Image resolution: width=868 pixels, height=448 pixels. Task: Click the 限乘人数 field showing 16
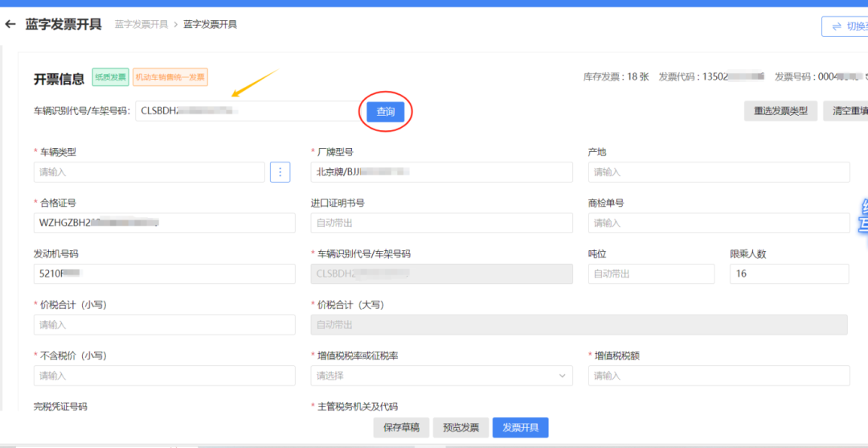click(789, 273)
